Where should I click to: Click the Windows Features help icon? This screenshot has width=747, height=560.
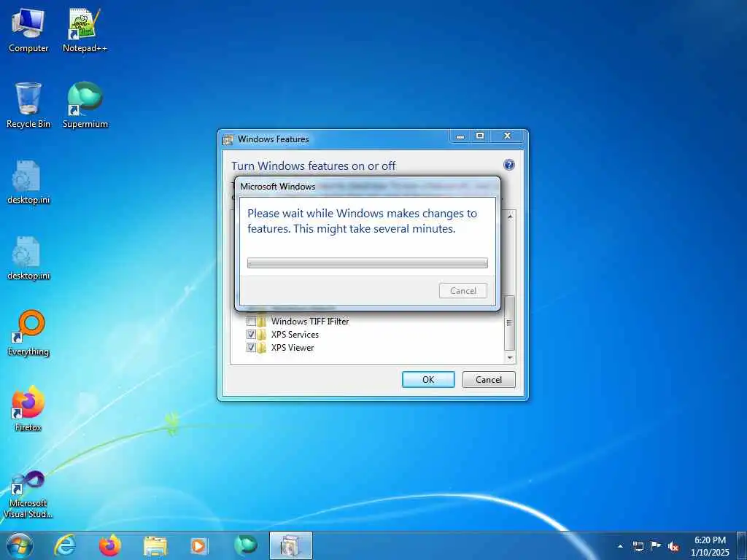pyautogui.click(x=508, y=165)
